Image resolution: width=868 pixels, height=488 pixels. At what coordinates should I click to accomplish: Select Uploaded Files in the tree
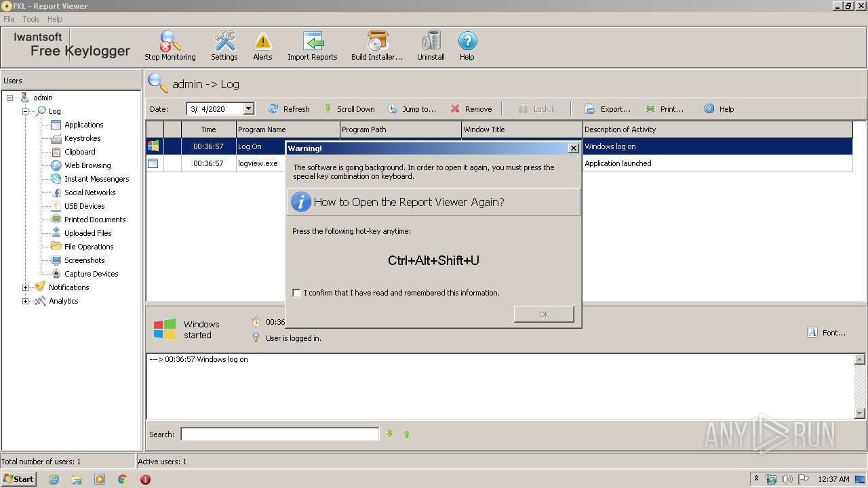coord(87,233)
